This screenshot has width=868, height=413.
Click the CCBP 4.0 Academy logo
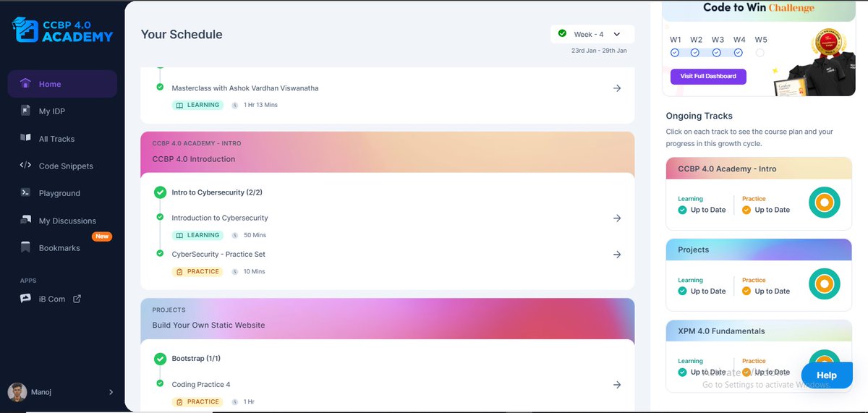click(x=63, y=29)
